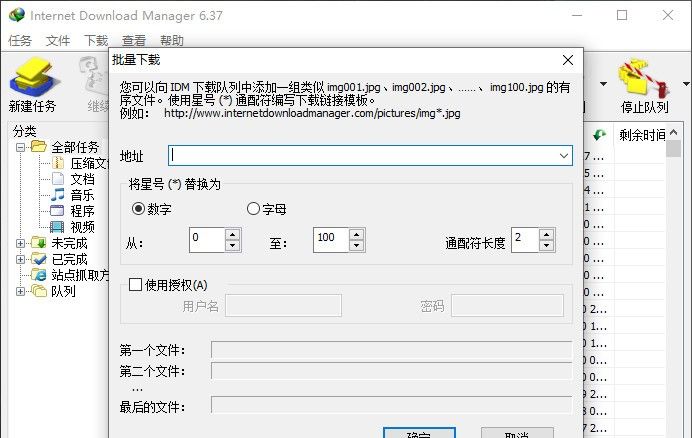Viewport: 692px width, 438px height.
Task: Maximize the Internet Download Manager window
Action: [622, 15]
